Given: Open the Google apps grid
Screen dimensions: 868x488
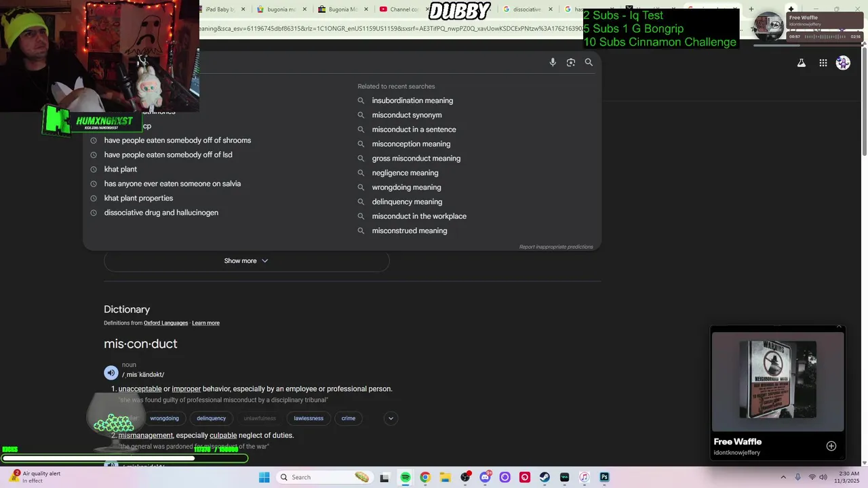Looking at the screenshot, I should pos(823,63).
